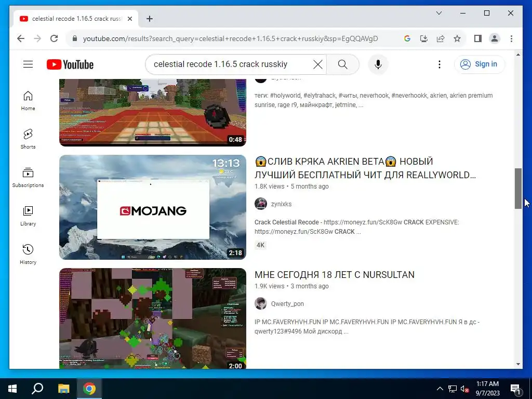Open Home in sidebar

coord(28,101)
